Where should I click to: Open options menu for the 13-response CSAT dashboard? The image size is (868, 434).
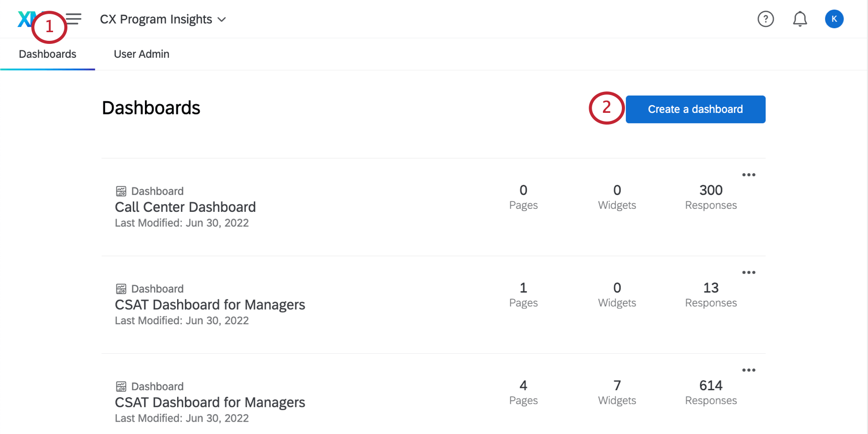pos(749,272)
